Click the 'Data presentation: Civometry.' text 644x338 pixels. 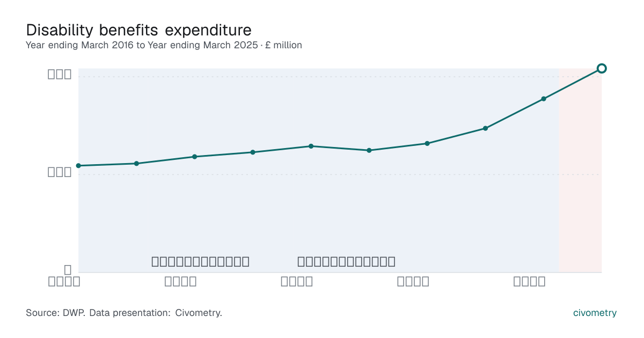[x=156, y=313]
